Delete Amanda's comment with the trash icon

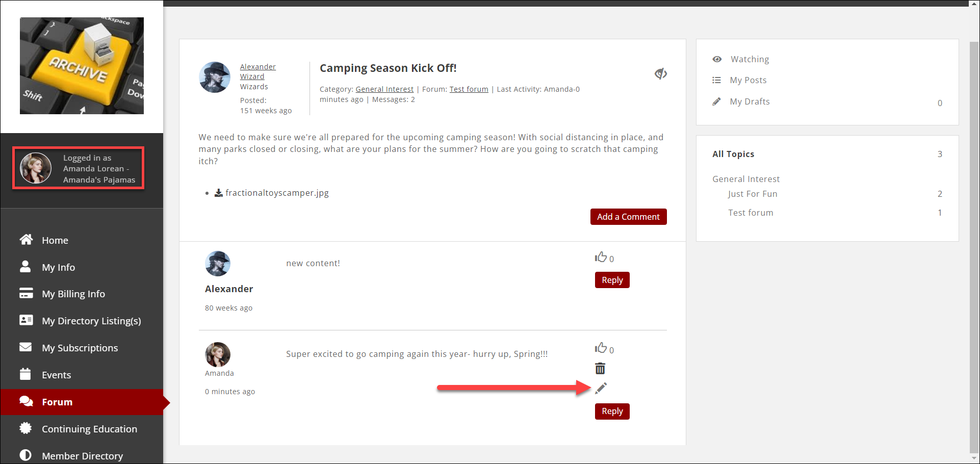[x=600, y=368]
